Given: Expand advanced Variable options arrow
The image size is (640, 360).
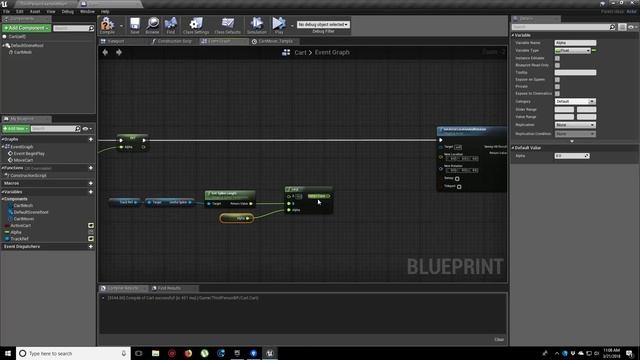Looking at the screenshot, I should (x=572, y=141).
